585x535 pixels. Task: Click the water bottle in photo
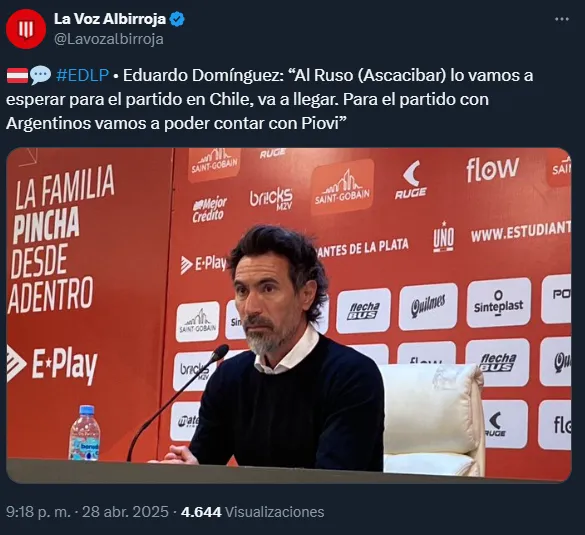coord(85,433)
